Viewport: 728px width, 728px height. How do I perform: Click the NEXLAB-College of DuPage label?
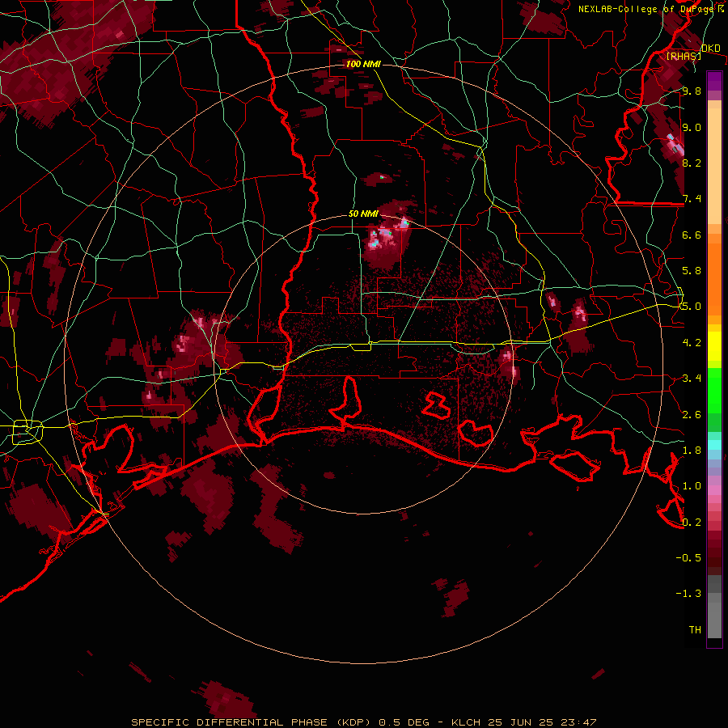(x=645, y=9)
